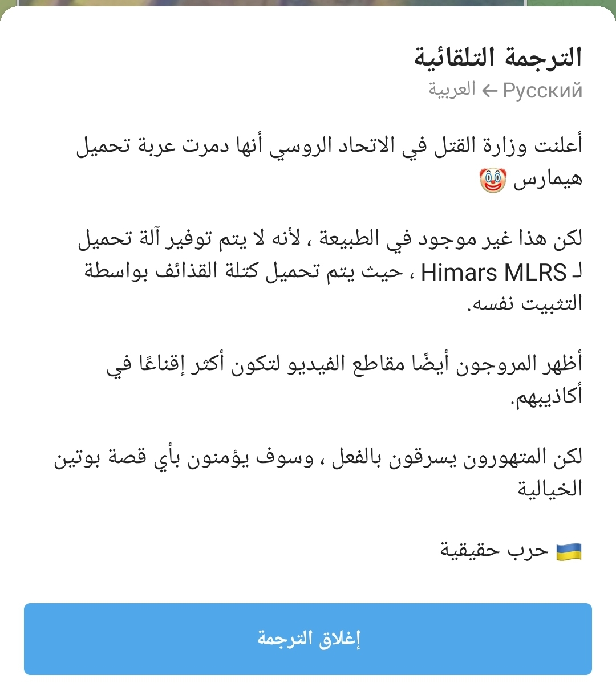Click the first line starting with أعلنت وزارة
This screenshot has height=699, width=616.
330,145
